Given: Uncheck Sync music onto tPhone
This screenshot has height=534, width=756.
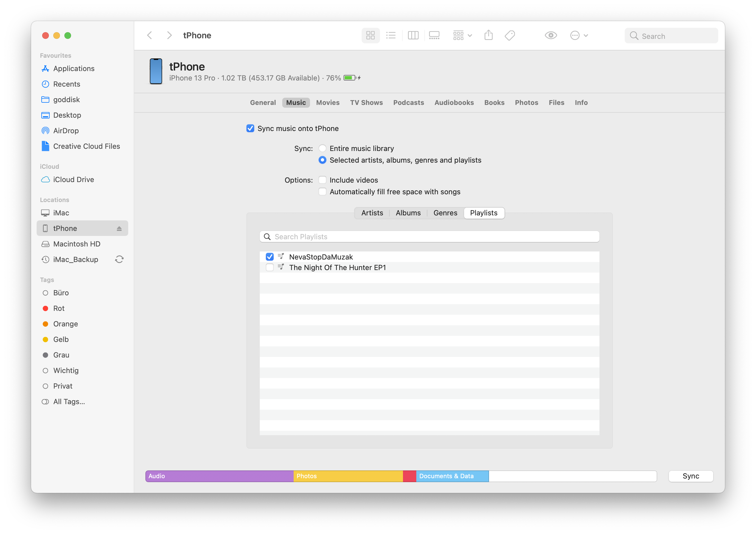Looking at the screenshot, I should point(250,129).
